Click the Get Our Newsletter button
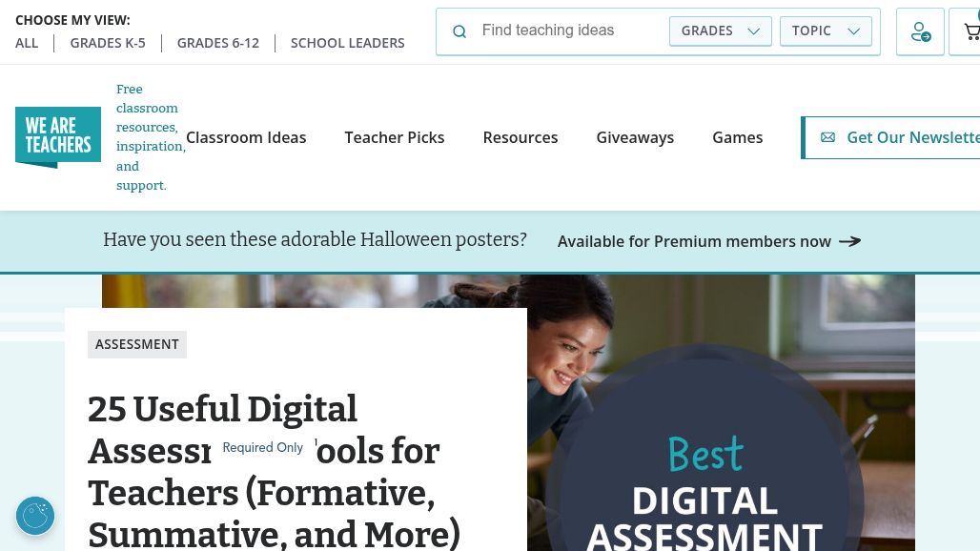The height and width of the screenshot is (551, 980). click(x=891, y=137)
